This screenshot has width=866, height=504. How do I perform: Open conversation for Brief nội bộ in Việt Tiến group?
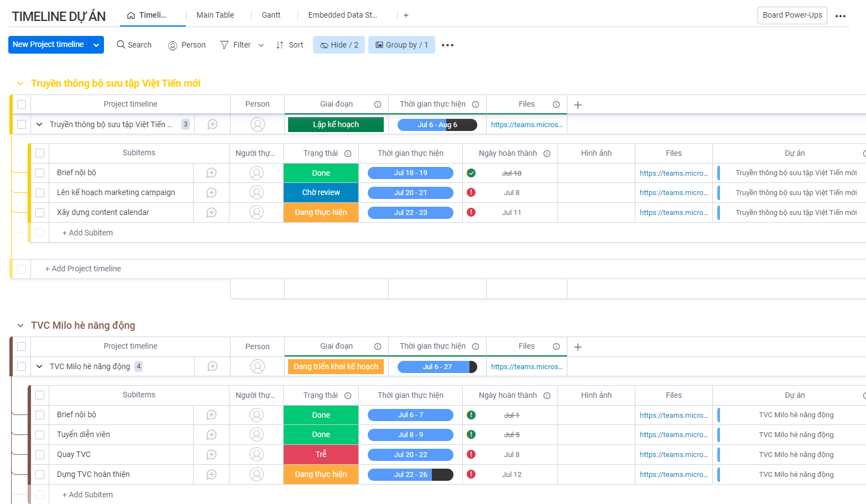211,173
